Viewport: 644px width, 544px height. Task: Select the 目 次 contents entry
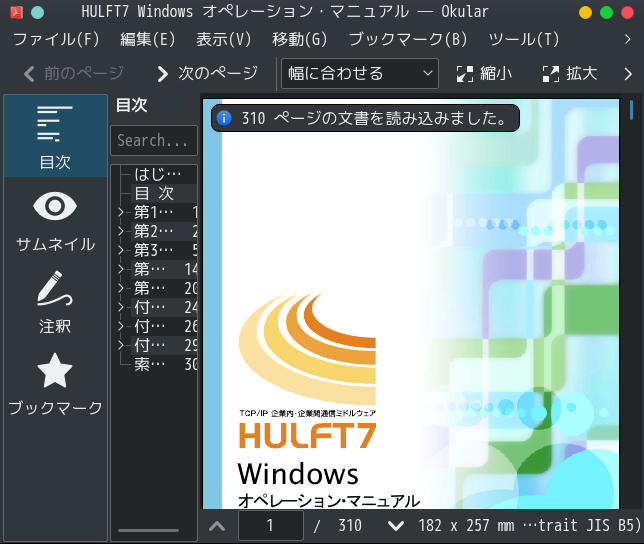click(154, 193)
